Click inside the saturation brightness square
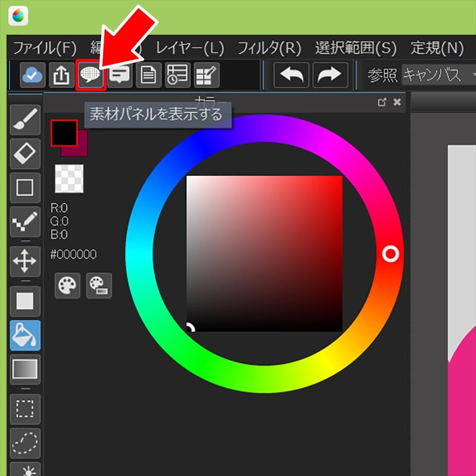The image size is (476, 476). tap(264, 254)
